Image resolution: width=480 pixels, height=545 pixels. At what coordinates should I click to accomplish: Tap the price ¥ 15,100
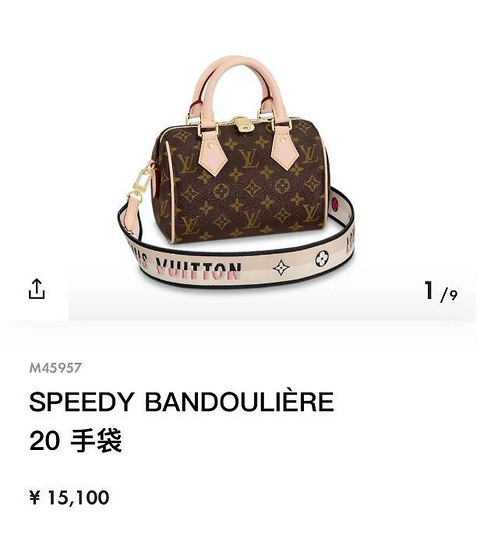click(70, 497)
